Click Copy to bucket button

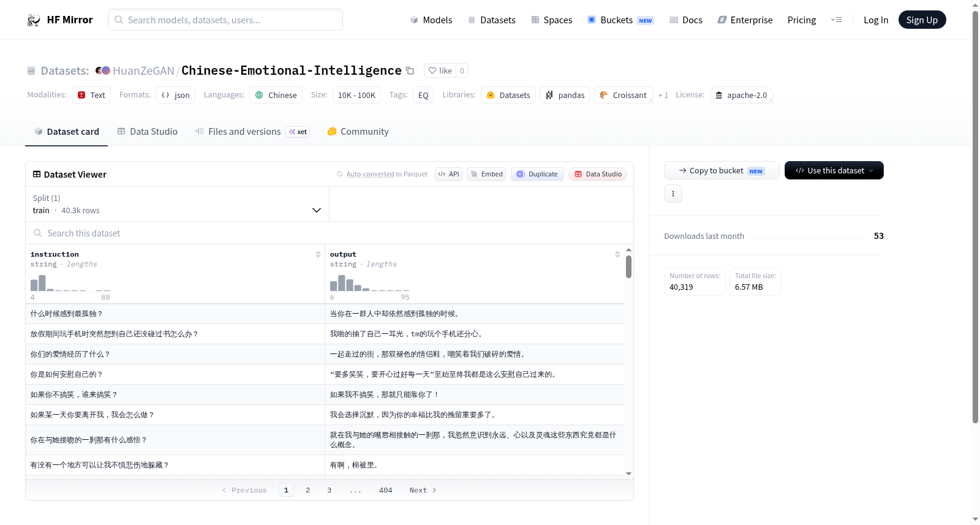point(722,170)
